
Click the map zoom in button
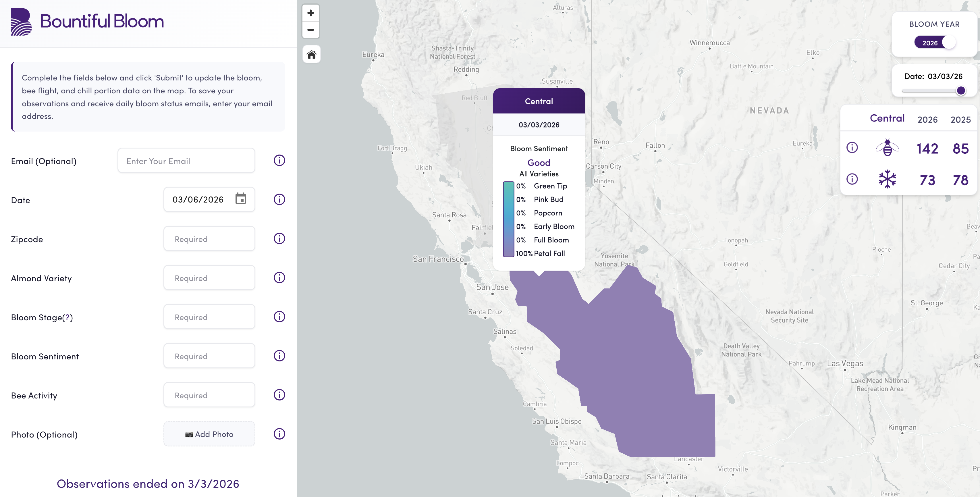[311, 13]
